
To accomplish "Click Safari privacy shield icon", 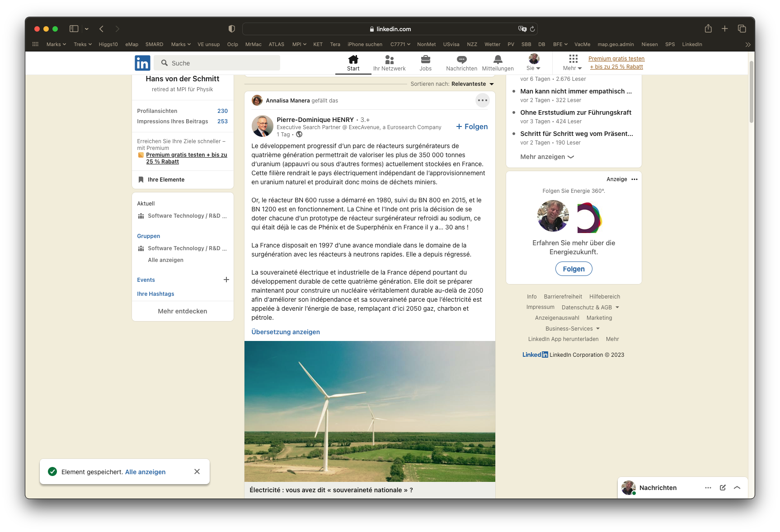I will [232, 29].
